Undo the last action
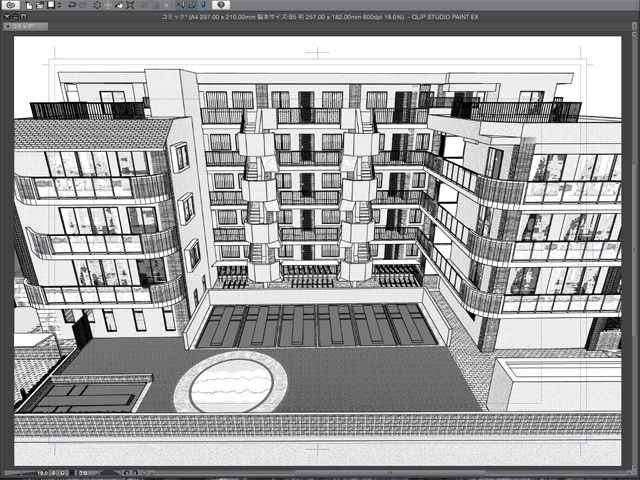 (72, 5)
